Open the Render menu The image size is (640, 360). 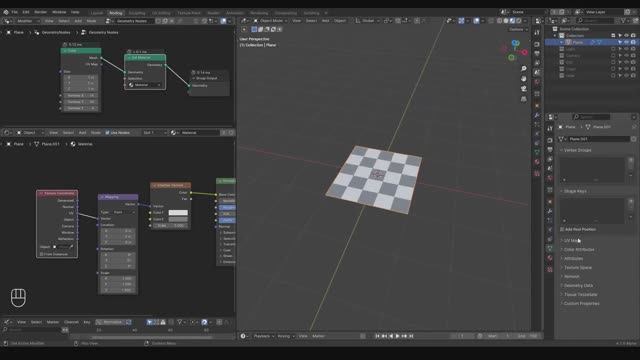tap(40, 12)
